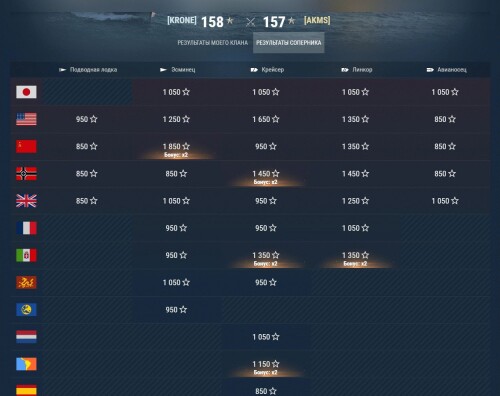
Task: Select the German flag icon
Action: (x=26, y=174)
